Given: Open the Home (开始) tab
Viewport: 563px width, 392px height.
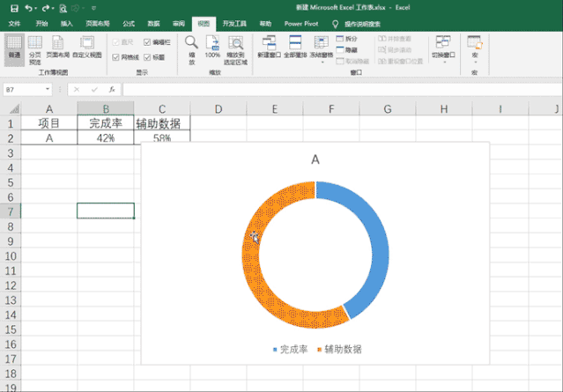Looking at the screenshot, I should [41, 24].
